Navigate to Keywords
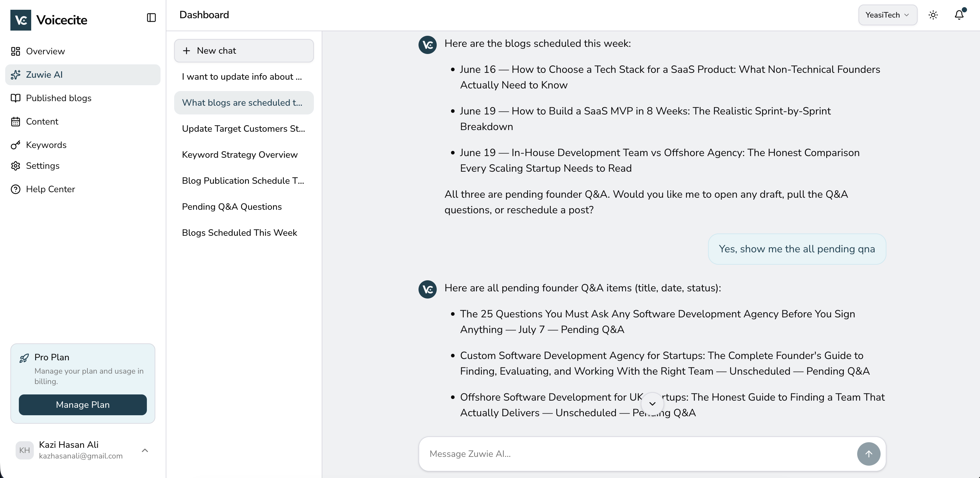 [83, 145]
